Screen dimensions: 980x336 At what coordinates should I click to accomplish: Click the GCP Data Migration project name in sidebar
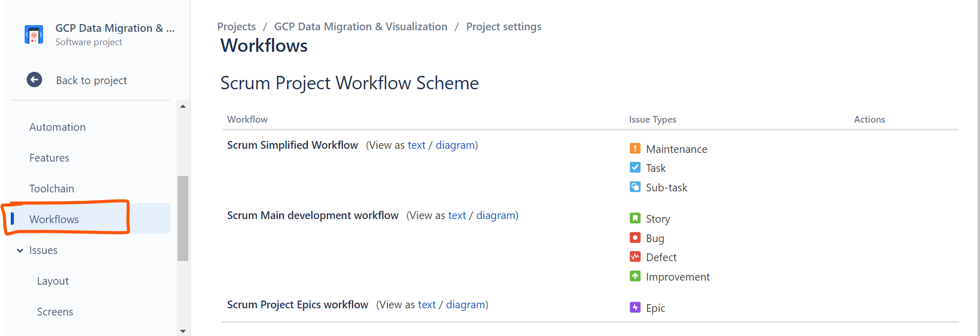pyautogui.click(x=115, y=28)
